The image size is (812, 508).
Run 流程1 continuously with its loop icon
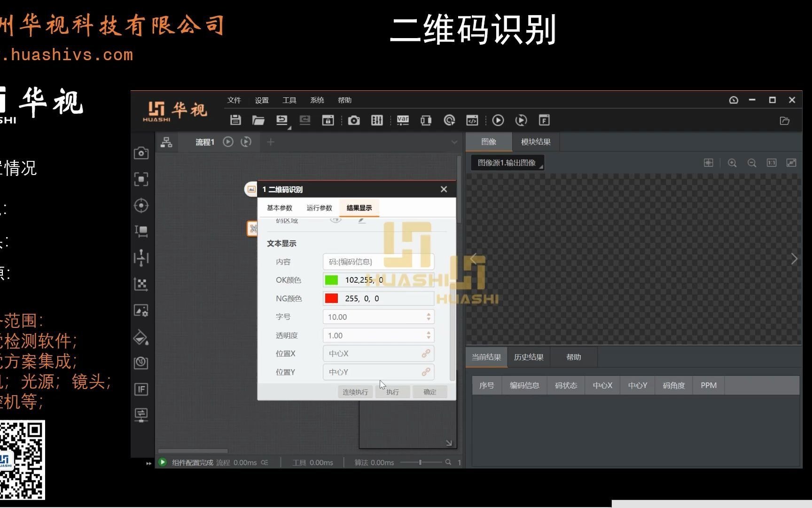point(246,142)
